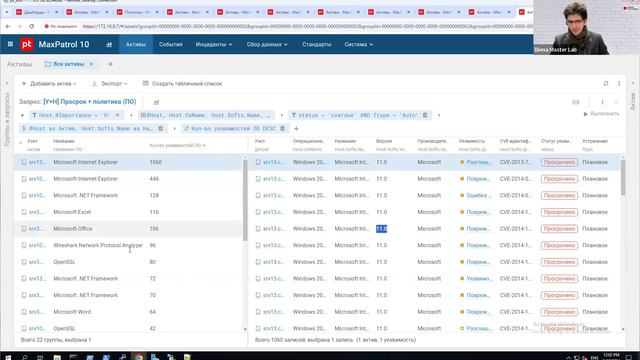The image size is (640, 360).
Task: Close the 'Все активы' tab
Action: (x=91, y=64)
